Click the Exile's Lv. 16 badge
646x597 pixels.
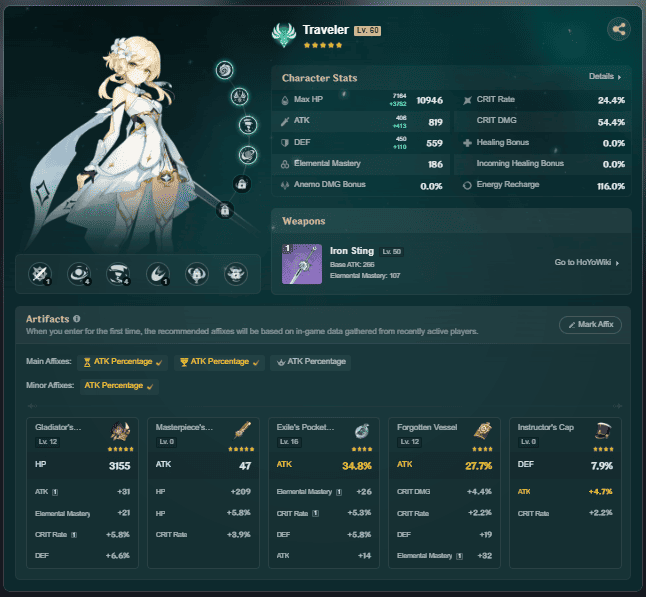289,442
